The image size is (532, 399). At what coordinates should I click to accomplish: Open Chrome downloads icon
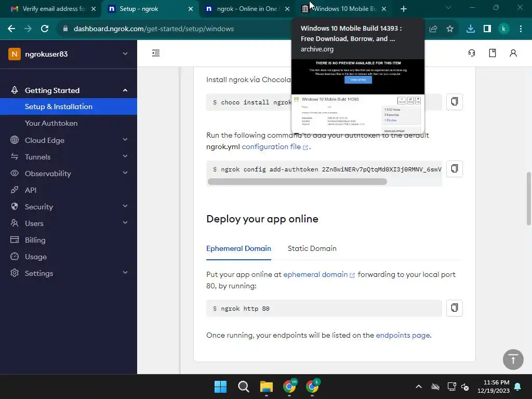[x=471, y=29]
